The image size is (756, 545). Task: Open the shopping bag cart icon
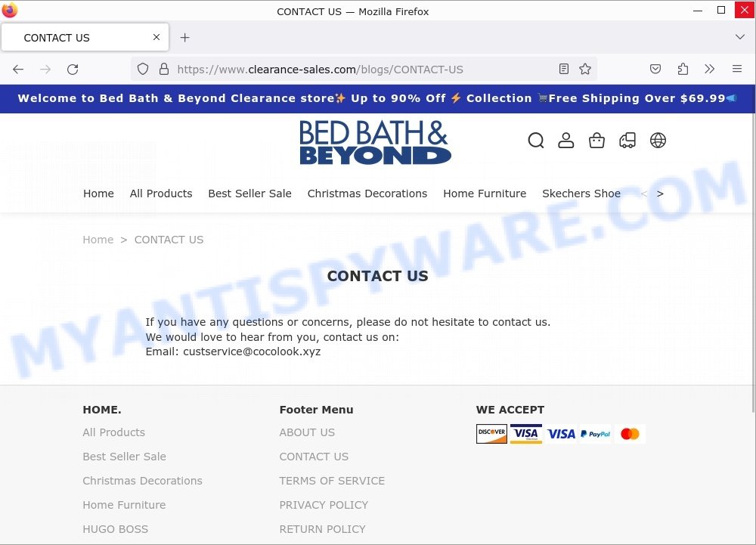[597, 141]
